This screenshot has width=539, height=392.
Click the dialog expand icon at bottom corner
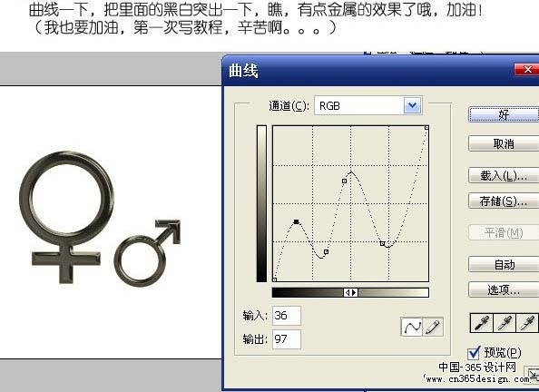click(532, 374)
